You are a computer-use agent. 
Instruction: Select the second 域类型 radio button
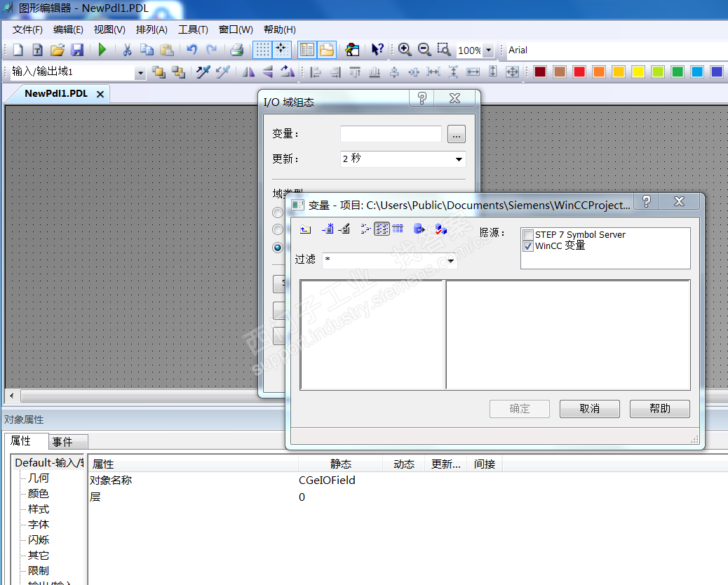pyautogui.click(x=278, y=229)
